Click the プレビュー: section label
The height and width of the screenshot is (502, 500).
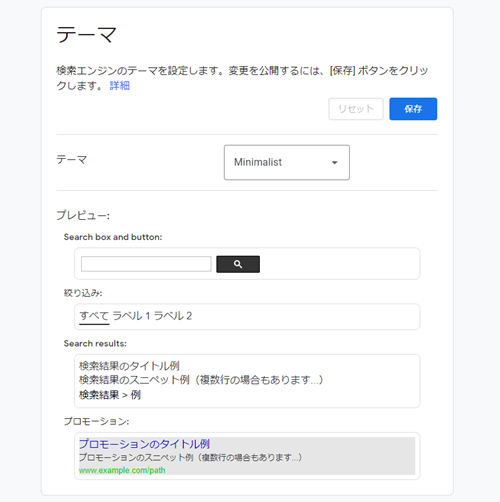(83, 215)
